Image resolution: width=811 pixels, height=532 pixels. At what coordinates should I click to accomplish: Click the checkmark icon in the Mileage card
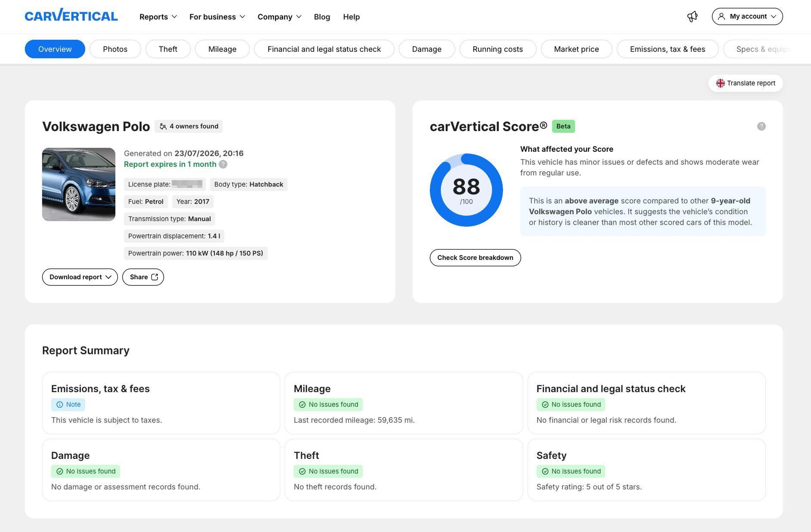pos(302,404)
